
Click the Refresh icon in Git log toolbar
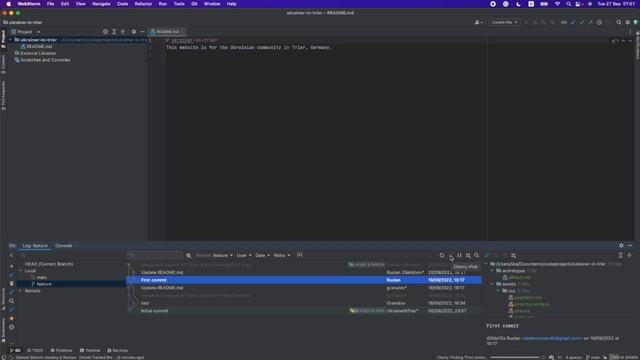pyautogui.click(x=442, y=256)
